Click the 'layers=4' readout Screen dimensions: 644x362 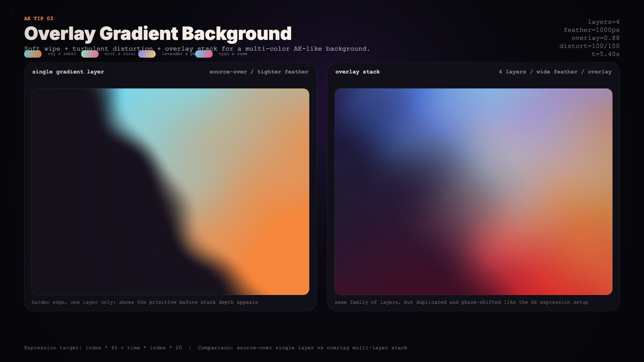[x=604, y=22]
